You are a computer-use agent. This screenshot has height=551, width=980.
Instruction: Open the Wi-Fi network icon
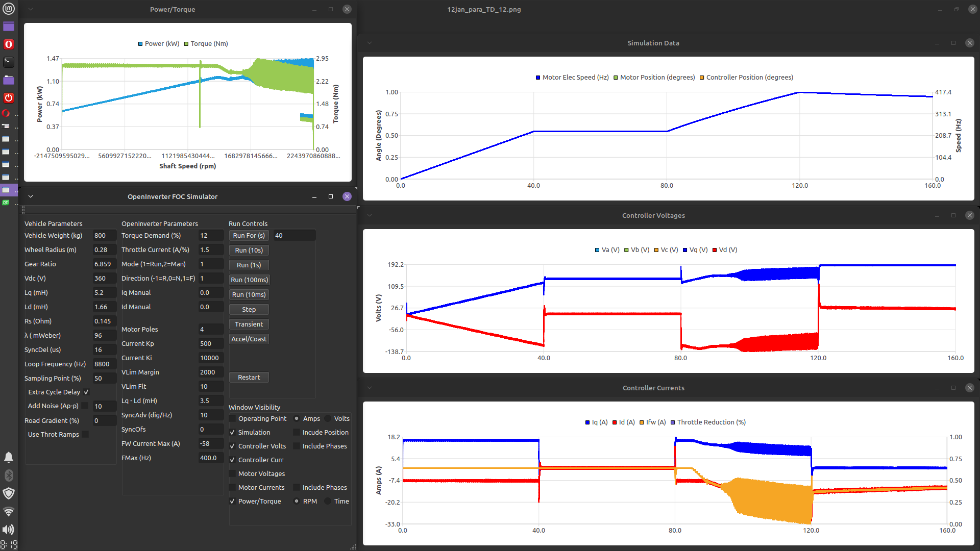point(9,512)
